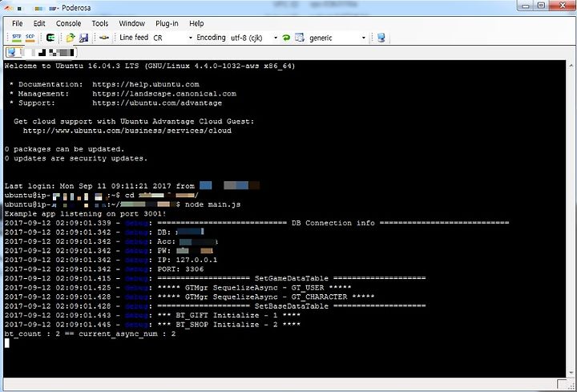This screenshot has width=577, height=392.
Task: Open the SCP toolbar icon
Action: click(30, 38)
